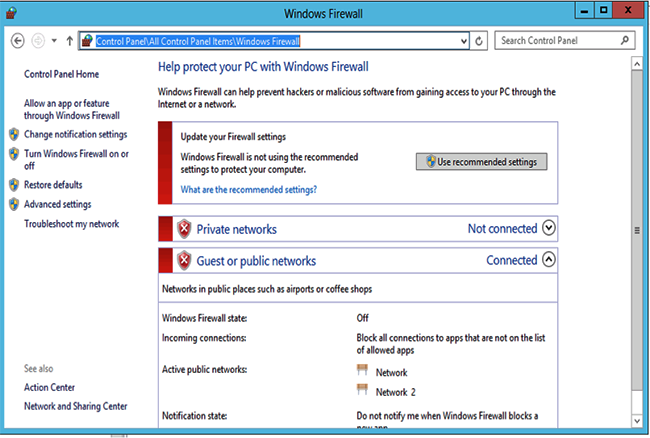Click the search magnifier icon
Viewport: 650px width, 438px height.
(x=625, y=41)
